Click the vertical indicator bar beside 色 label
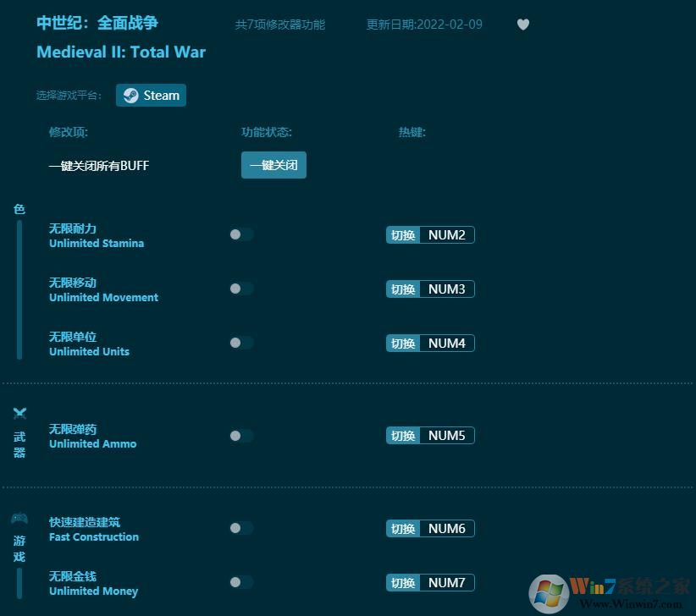 [19, 292]
